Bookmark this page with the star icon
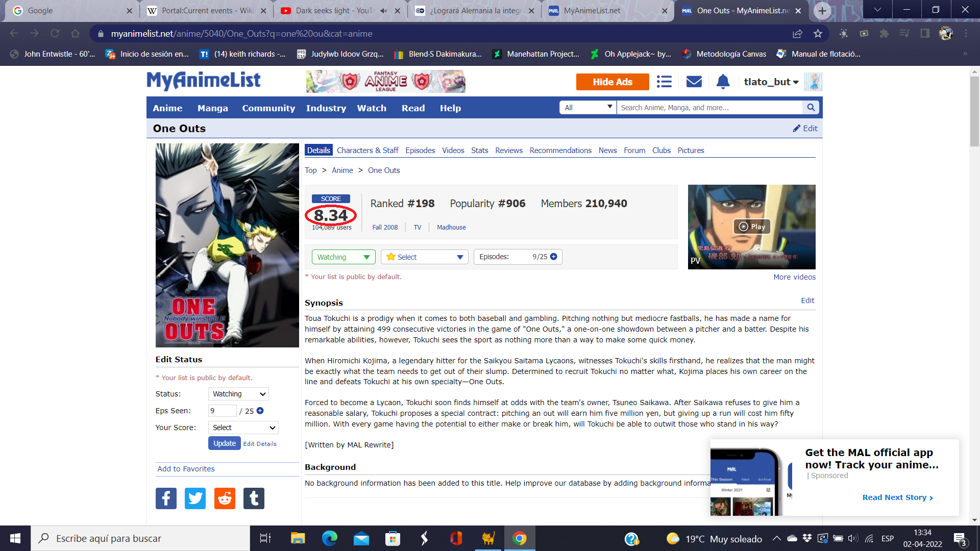This screenshot has height=551, width=980. pyautogui.click(x=818, y=34)
